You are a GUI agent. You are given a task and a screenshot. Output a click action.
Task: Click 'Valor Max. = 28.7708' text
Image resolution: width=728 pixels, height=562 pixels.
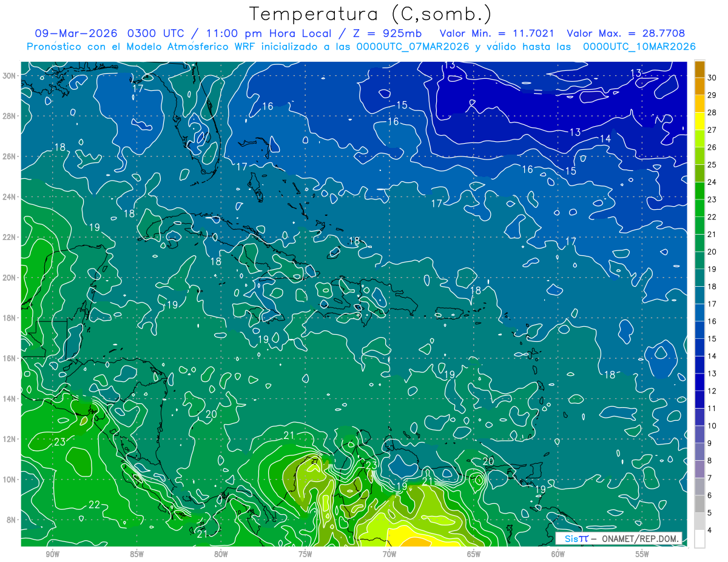pos(625,33)
